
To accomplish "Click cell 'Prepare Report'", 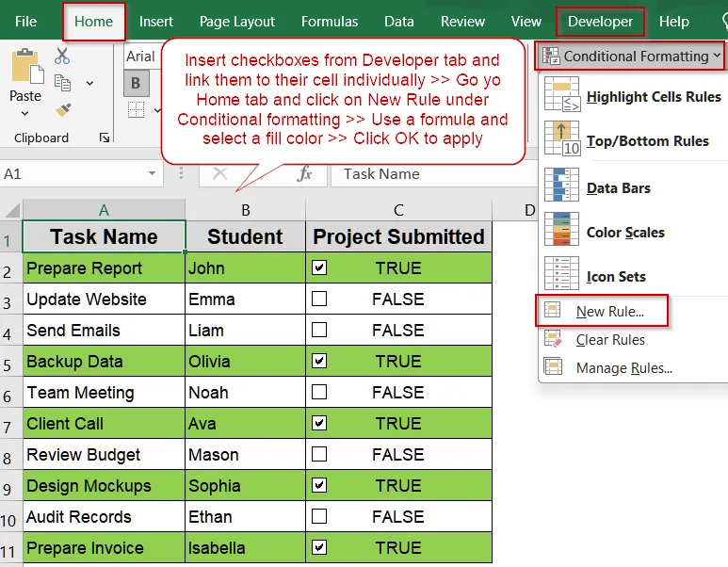I will [104, 267].
